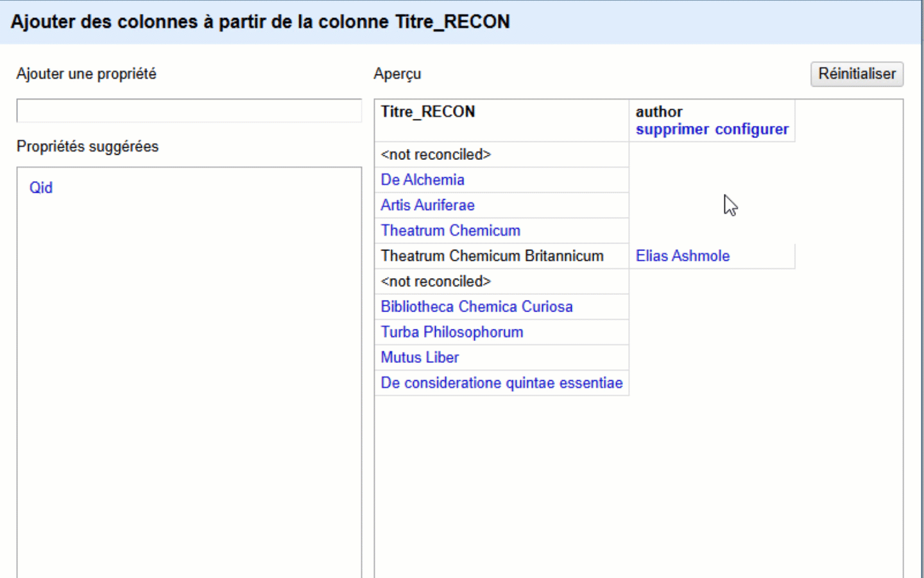
Task: Open configurer for the author column
Action: click(x=751, y=129)
